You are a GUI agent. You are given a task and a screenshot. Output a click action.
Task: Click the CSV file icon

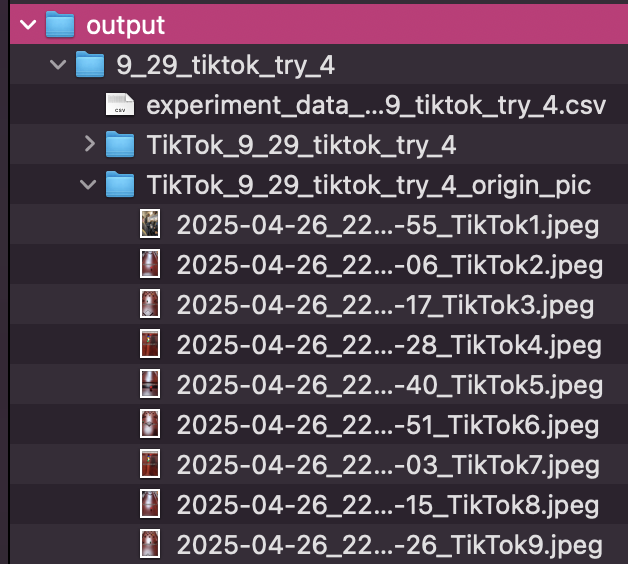(x=120, y=104)
